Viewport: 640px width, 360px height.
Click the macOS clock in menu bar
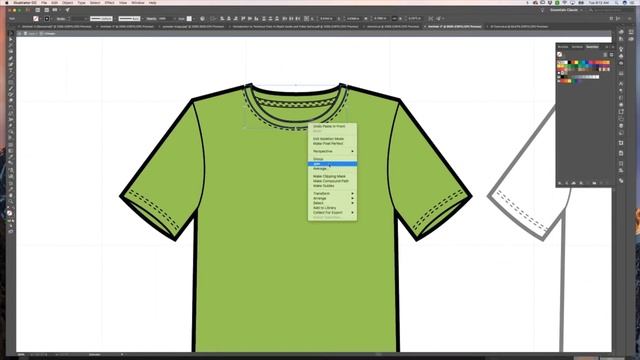click(x=599, y=2)
